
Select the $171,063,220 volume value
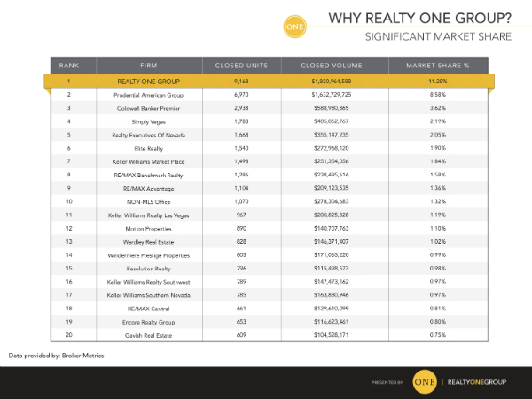(x=332, y=254)
